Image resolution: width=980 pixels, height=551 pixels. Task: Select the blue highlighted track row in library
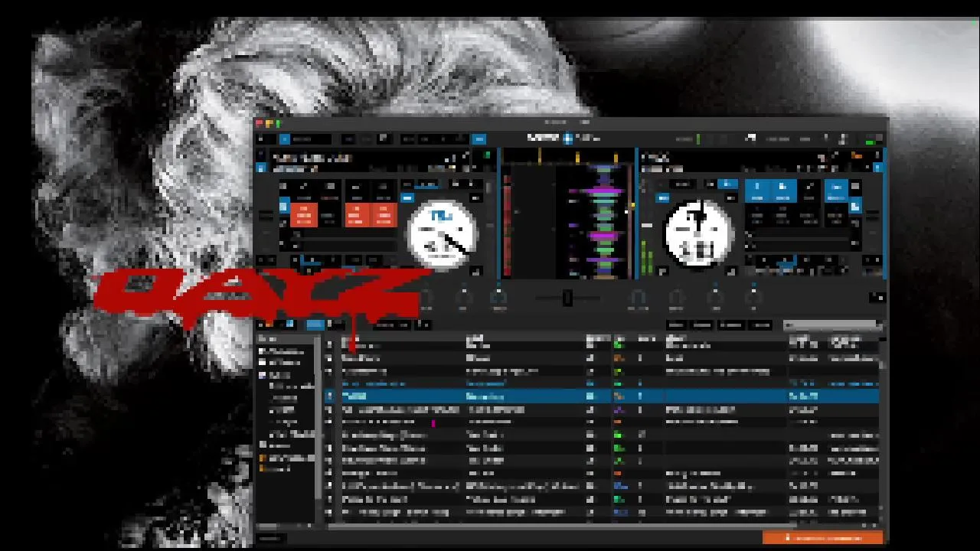pos(601,396)
